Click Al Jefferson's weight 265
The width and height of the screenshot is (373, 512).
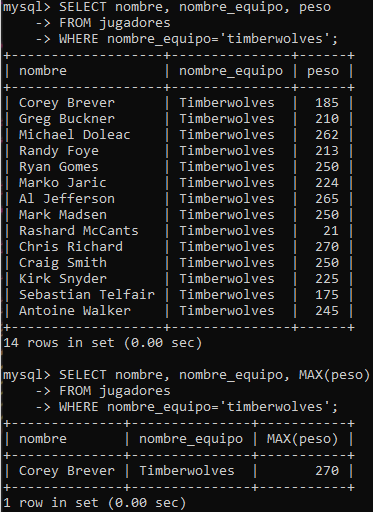[327, 199]
